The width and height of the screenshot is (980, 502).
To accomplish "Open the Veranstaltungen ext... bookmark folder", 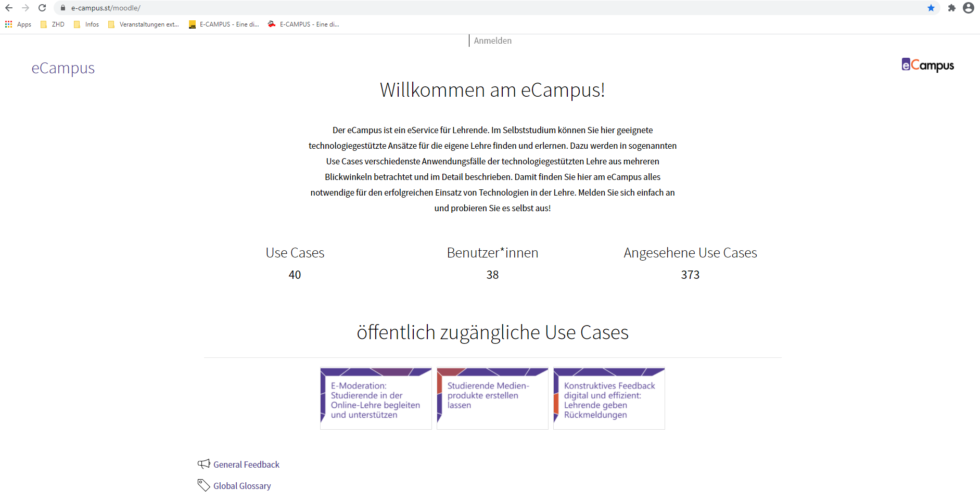I will [x=143, y=24].
